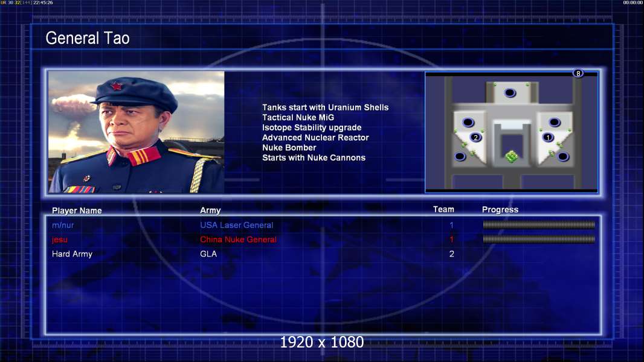Click the progress bar for player jesu
644x362 pixels.
(539, 239)
